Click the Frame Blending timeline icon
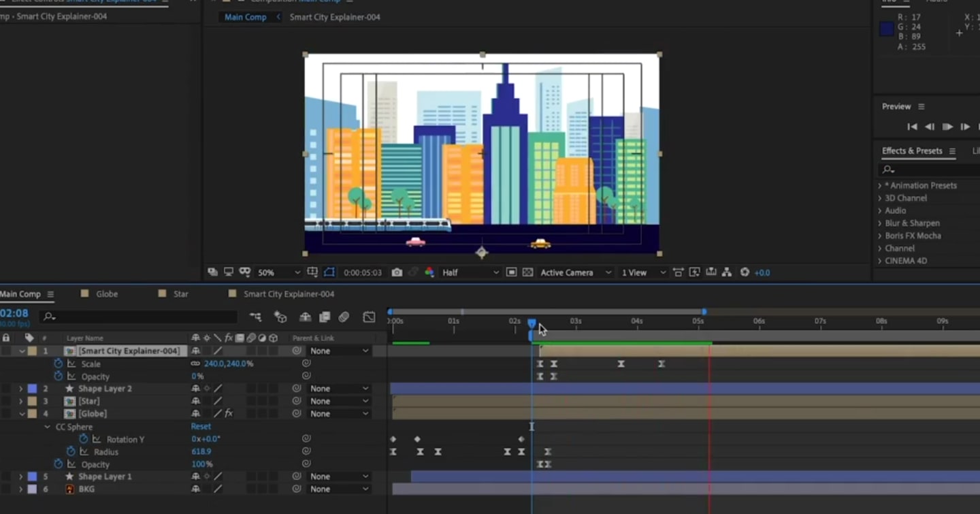 [x=325, y=317]
